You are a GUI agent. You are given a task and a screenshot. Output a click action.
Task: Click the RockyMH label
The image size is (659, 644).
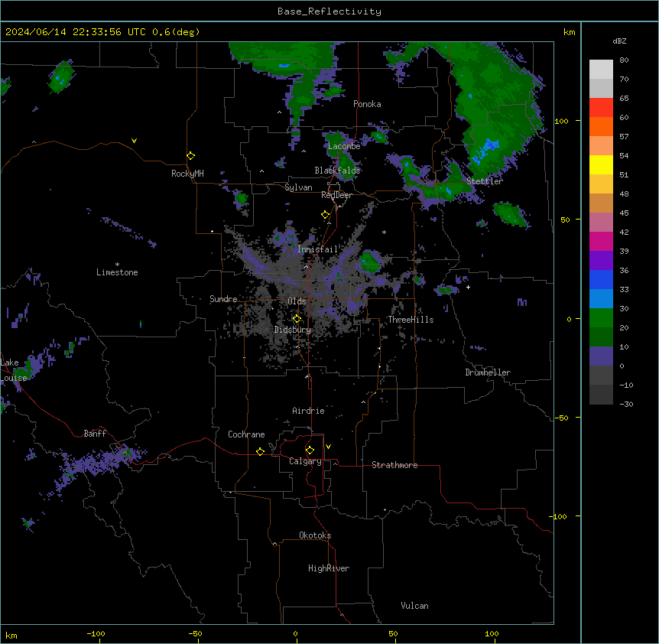point(187,174)
